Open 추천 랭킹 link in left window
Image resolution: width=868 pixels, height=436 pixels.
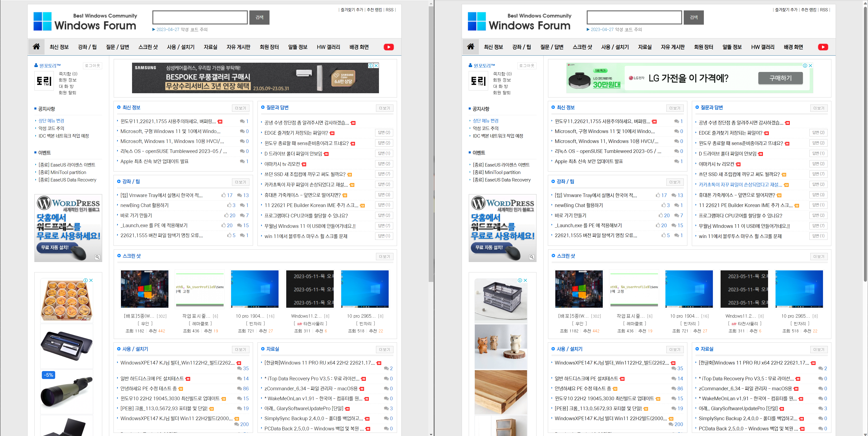pyautogui.click(x=374, y=10)
